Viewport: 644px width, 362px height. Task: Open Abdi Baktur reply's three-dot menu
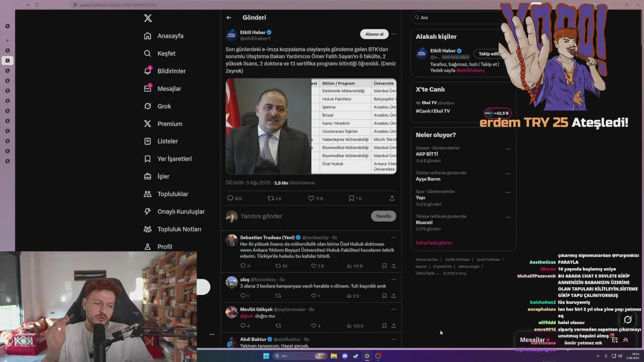393,339
